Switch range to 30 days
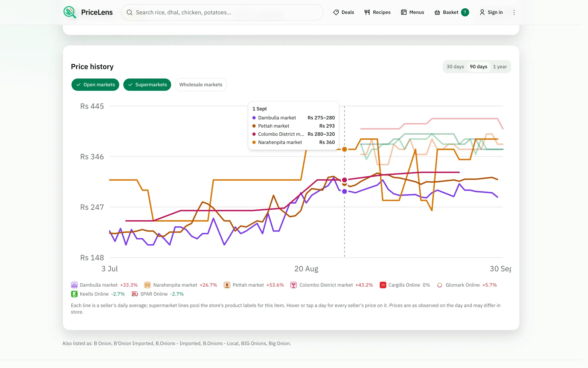This screenshot has width=588, height=368. [x=455, y=67]
